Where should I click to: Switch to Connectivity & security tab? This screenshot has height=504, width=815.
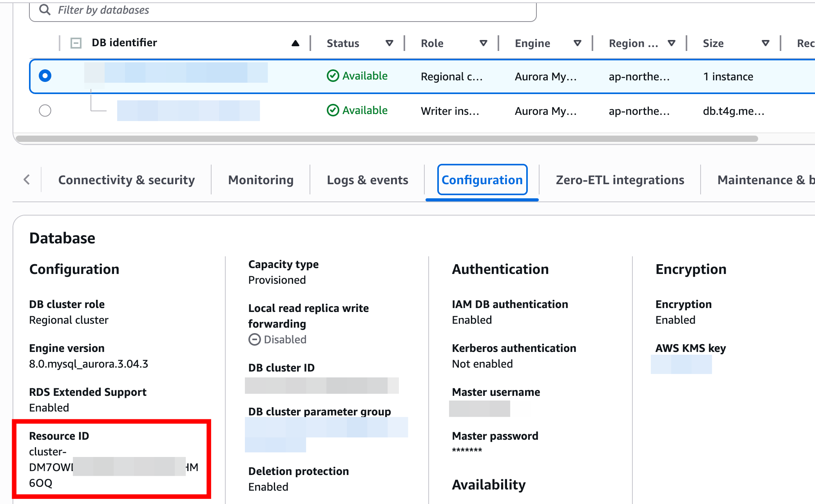point(126,180)
